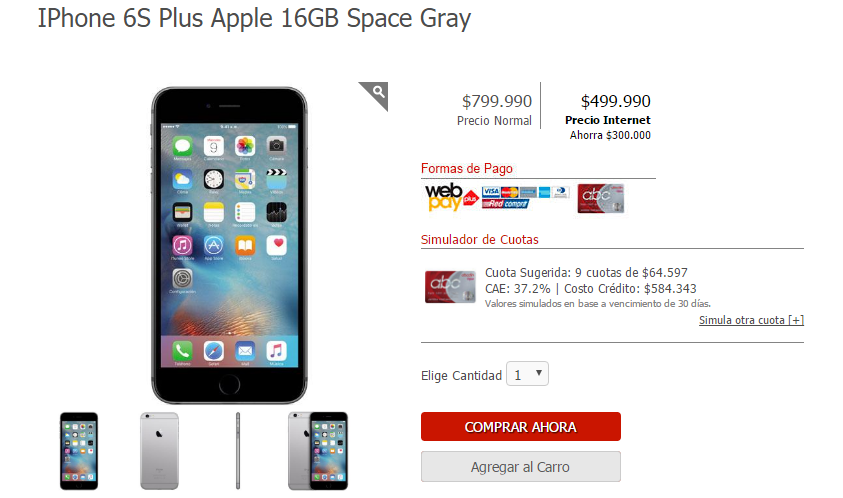Screen dimensions: 843x498
Task: Buy now with COMPRAR AHORA button
Action: (520, 426)
